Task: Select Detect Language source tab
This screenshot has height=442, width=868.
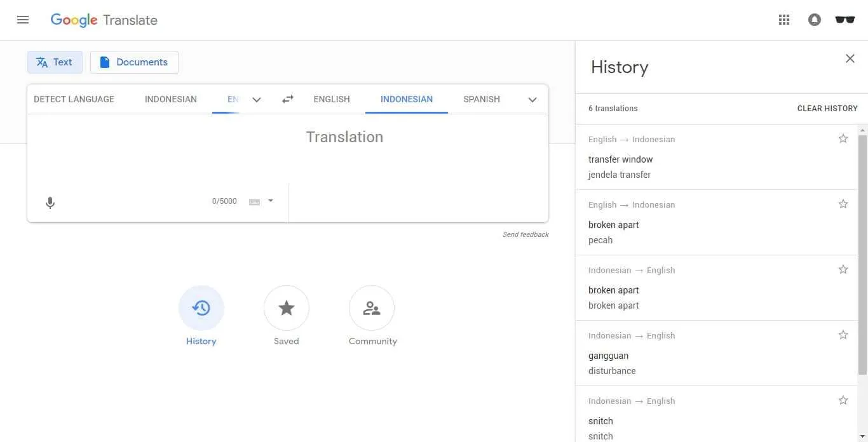Action: pyautogui.click(x=74, y=99)
